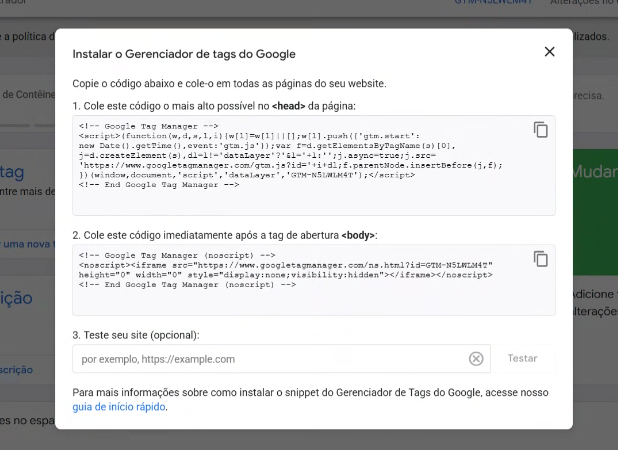
Task: Clear the test site URL field
Action: [x=476, y=359]
